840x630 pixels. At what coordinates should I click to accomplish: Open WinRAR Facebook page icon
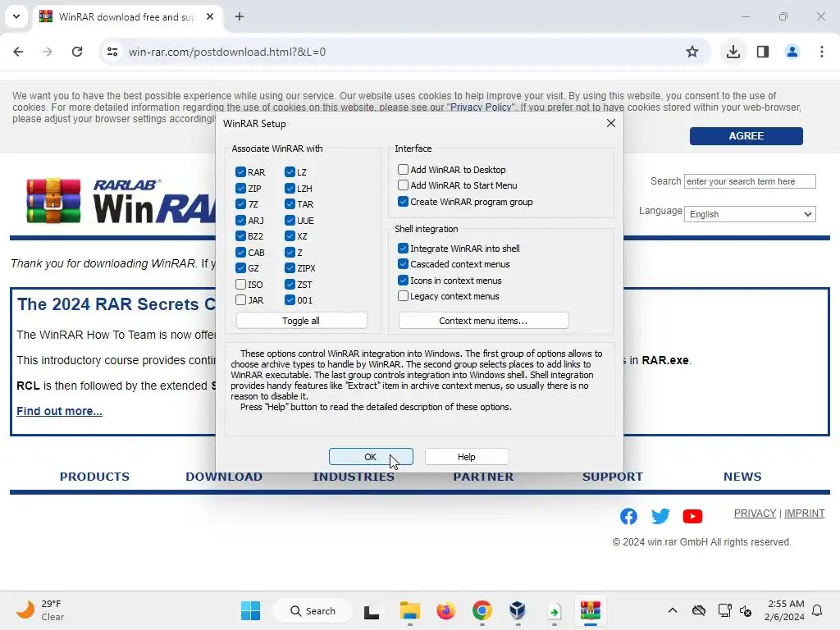pos(628,516)
